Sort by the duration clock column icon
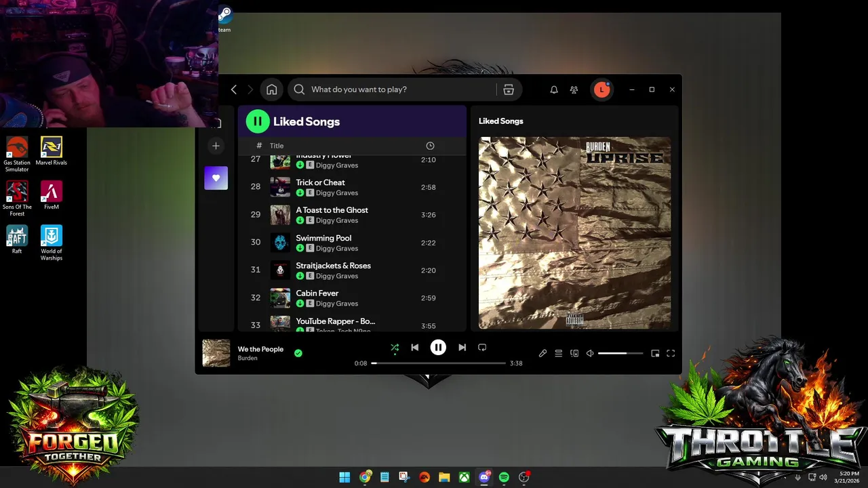 coord(430,146)
